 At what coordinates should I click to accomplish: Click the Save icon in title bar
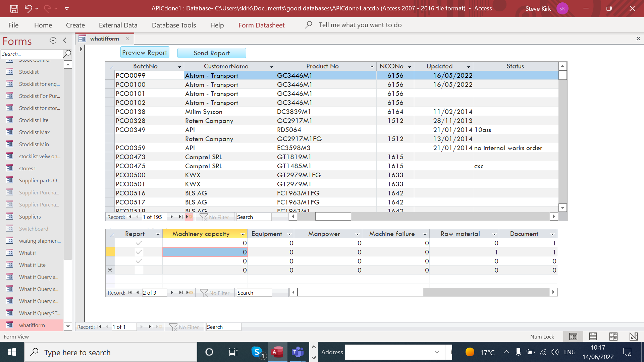[x=14, y=8]
